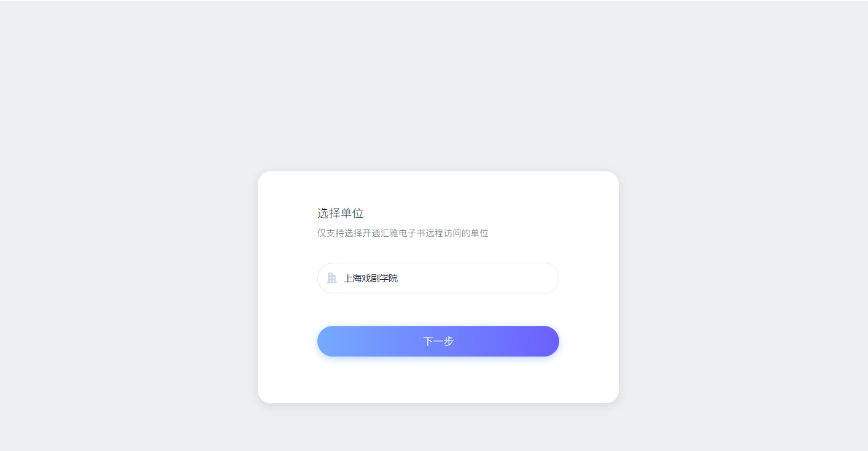Click the 下一步 button
Screen dimensions: 868x451
tap(438, 341)
